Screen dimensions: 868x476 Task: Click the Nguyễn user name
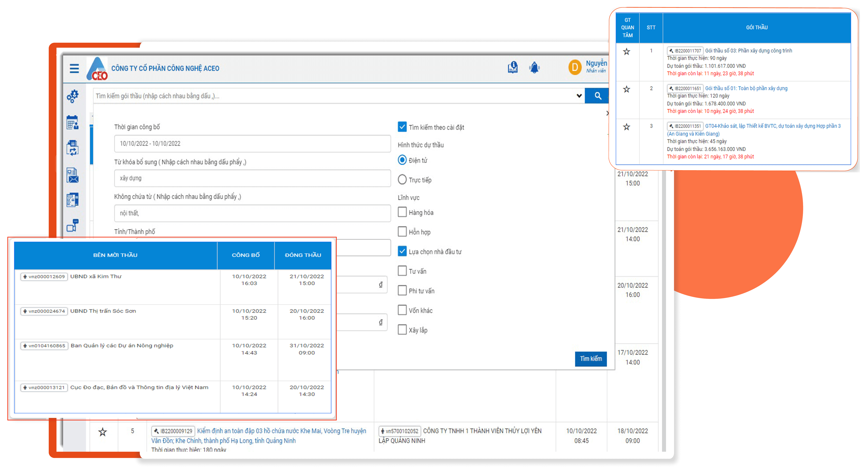click(x=596, y=63)
